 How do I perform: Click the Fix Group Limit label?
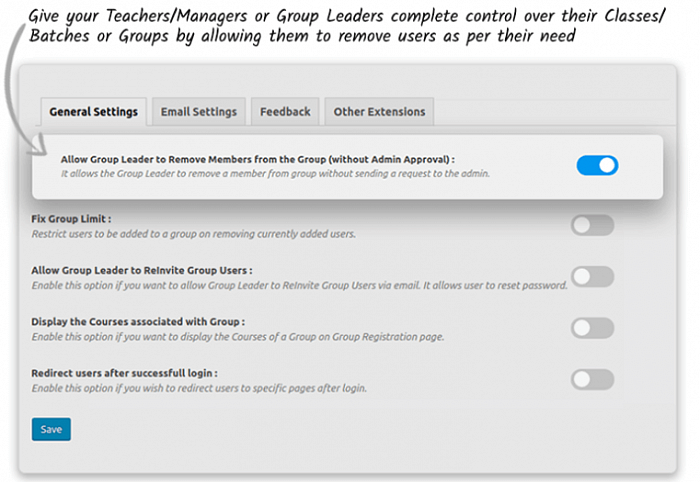point(71,219)
